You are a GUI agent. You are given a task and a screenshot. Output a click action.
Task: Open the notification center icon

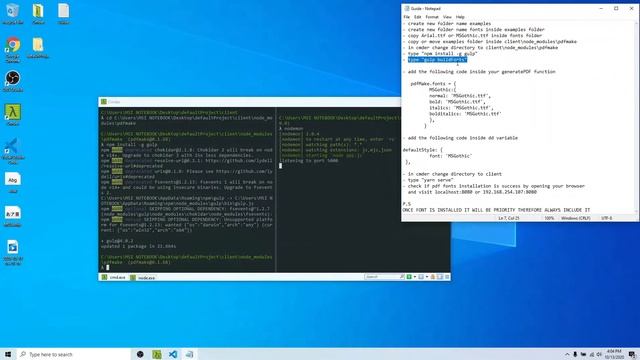[x=632, y=354]
